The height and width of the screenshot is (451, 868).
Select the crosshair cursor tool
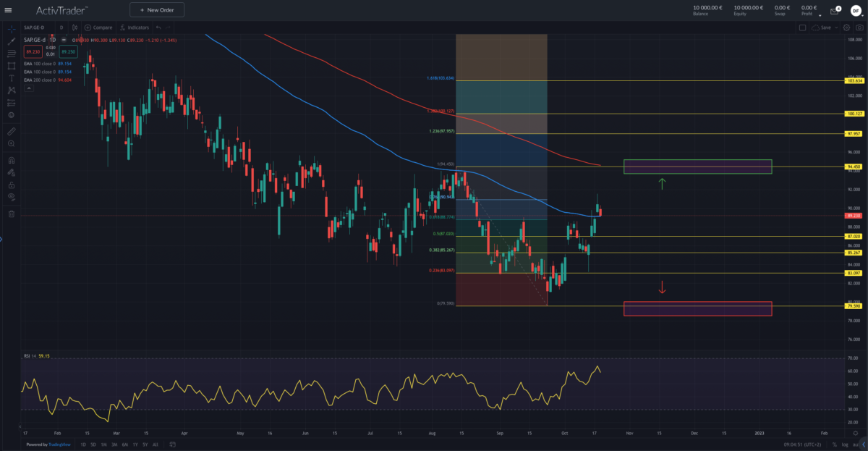tap(11, 28)
